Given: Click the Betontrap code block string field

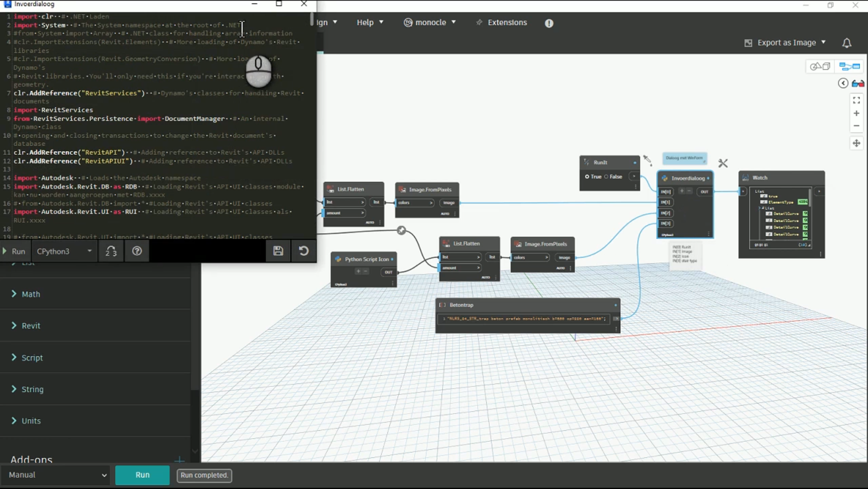Looking at the screenshot, I should [524, 319].
